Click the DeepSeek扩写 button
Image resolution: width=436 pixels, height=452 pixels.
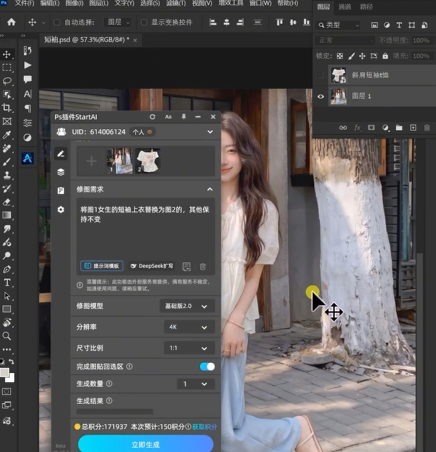(x=152, y=266)
